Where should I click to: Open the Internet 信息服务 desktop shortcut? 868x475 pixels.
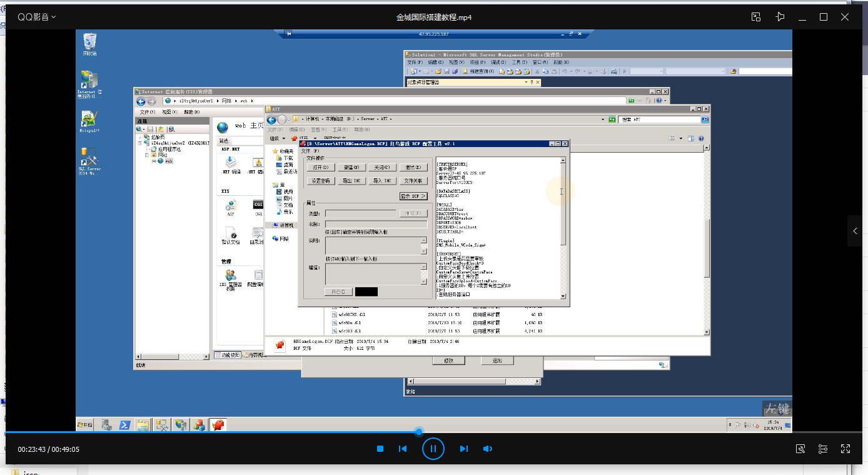[89, 84]
